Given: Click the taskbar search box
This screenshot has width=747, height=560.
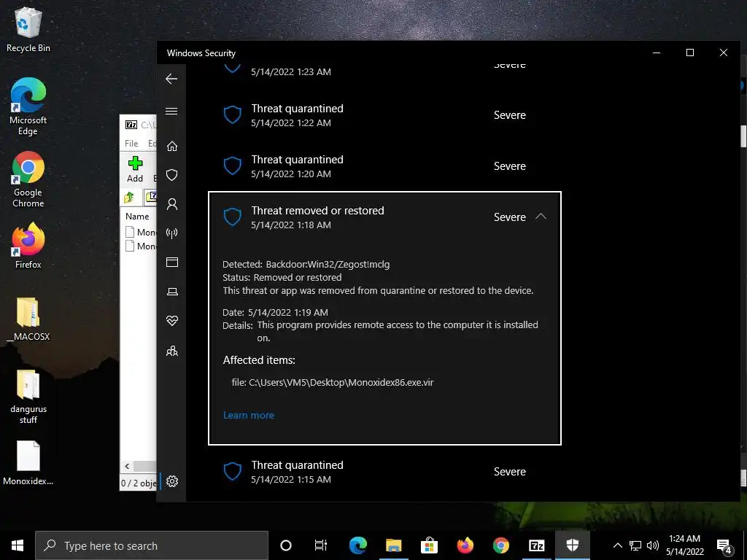Looking at the screenshot, I should tap(152, 545).
